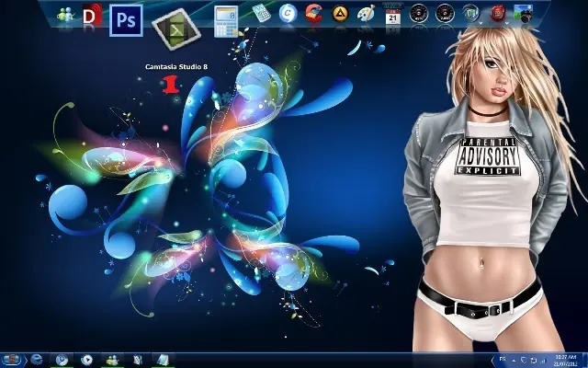The height and width of the screenshot is (368, 588).
Task: Open the Windows Start menu
Action: click(12, 359)
